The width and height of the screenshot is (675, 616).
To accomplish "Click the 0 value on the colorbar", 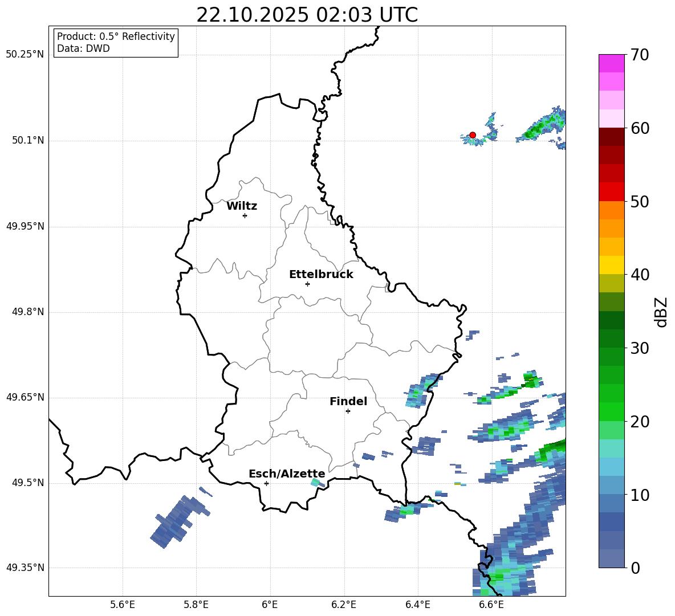I will (x=635, y=568).
